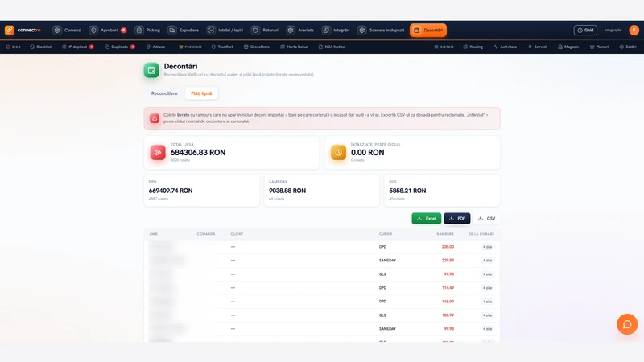Click the Integrări icon in navbar
Viewport: 644px width, 362px height.
(x=326, y=30)
